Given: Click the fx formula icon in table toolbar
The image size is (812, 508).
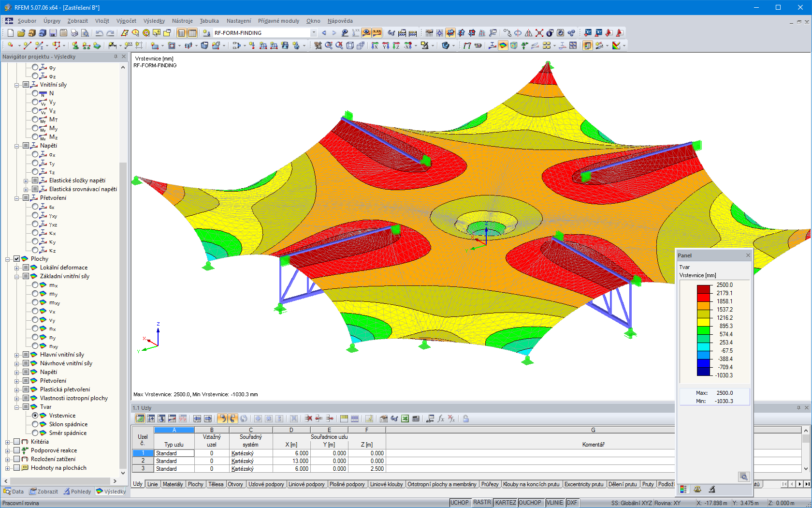Looking at the screenshot, I should tap(441, 418).
